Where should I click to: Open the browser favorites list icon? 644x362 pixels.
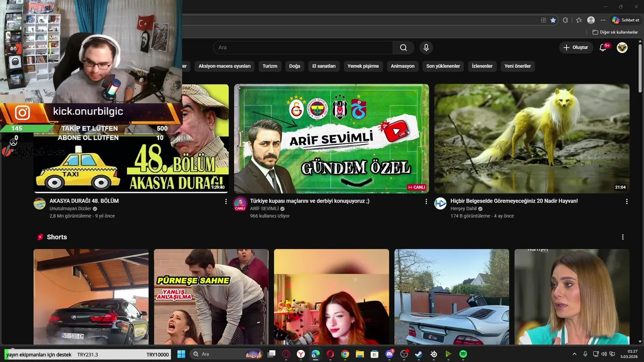tap(579, 20)
